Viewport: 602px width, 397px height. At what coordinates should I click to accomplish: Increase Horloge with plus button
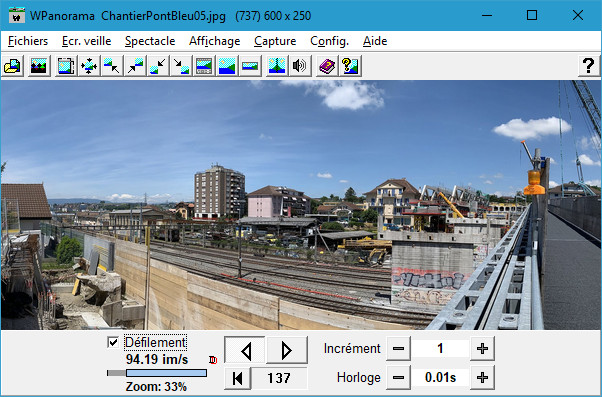482,378
